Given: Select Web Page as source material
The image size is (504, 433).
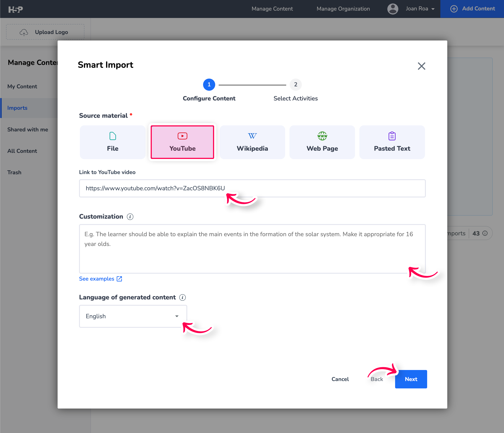Looking at the screenshot, I should (322, 142).
